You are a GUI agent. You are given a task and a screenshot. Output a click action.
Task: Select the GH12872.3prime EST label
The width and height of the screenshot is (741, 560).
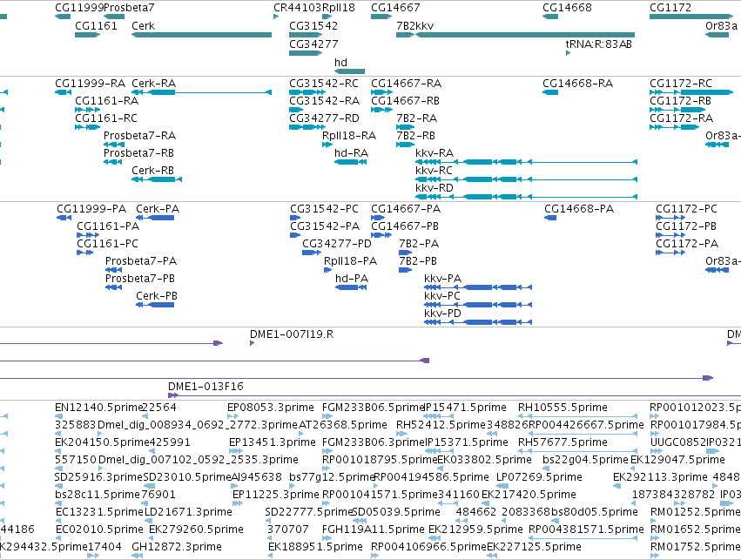[176, 547]
